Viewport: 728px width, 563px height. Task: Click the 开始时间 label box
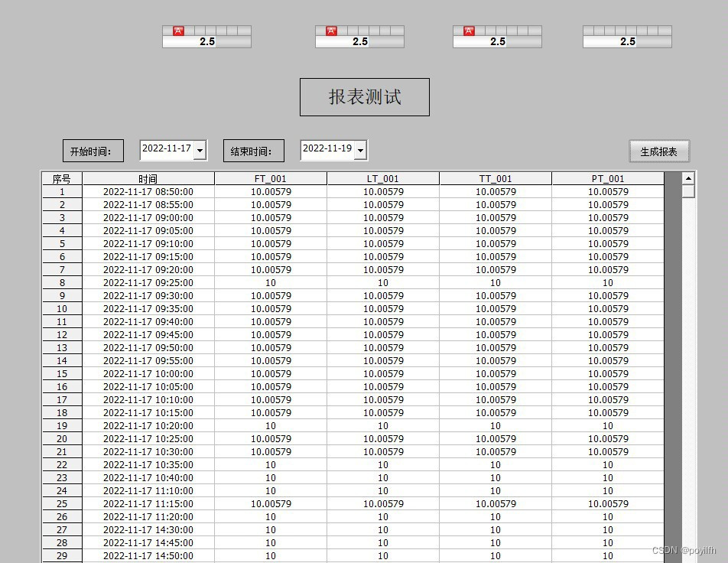tap(93, 151)
